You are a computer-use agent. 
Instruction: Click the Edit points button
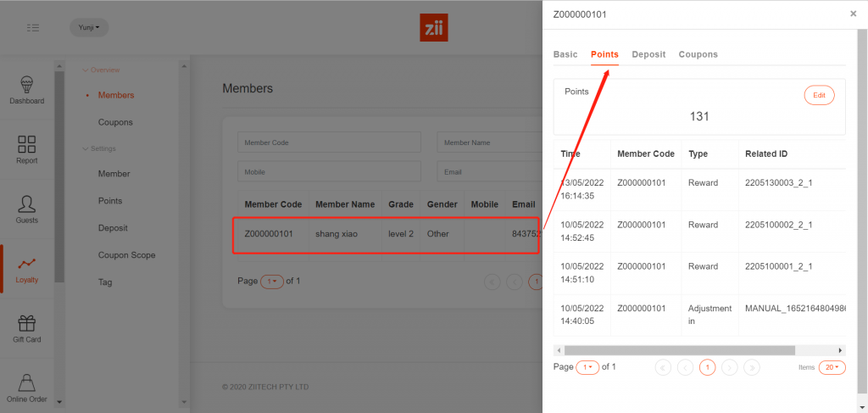tap(819, 96)
